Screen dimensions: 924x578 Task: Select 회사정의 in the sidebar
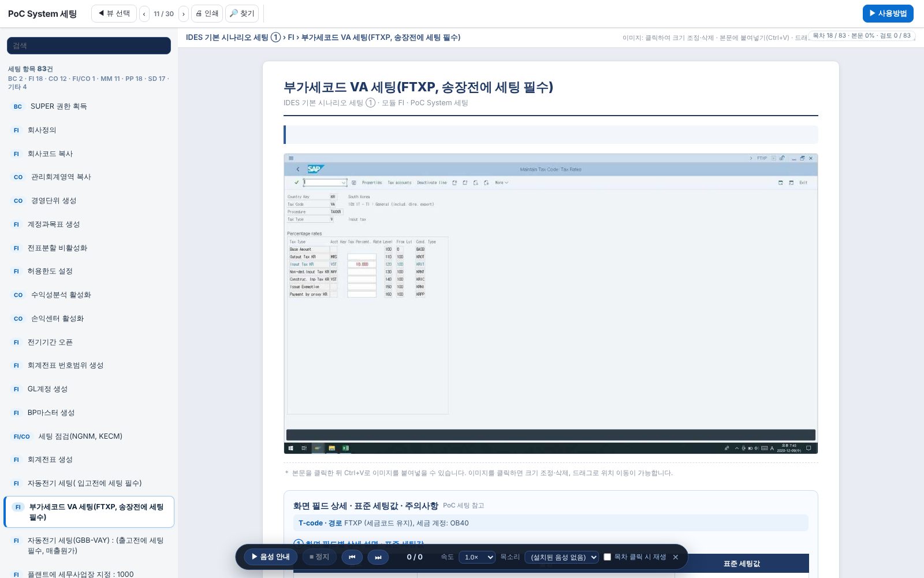[89, 130]
